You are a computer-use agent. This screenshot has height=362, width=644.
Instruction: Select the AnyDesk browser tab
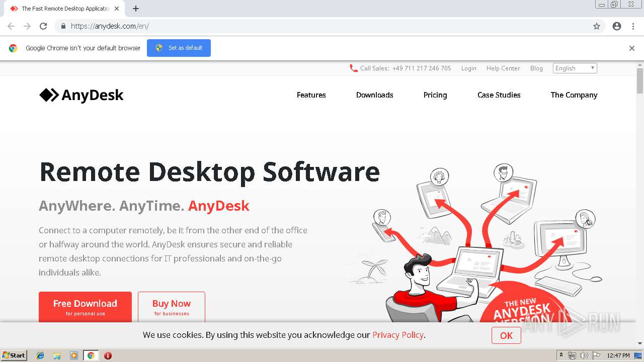[x=64, y=9]
